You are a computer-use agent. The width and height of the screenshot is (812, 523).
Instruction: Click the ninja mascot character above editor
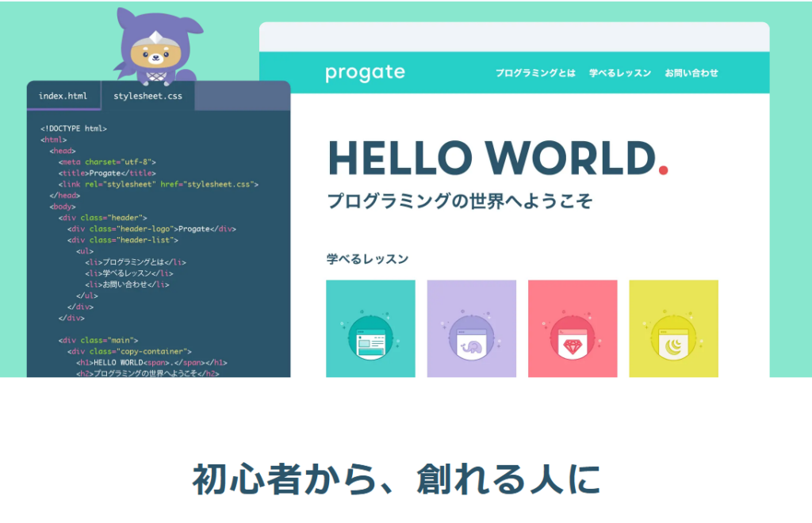[156, 47]
